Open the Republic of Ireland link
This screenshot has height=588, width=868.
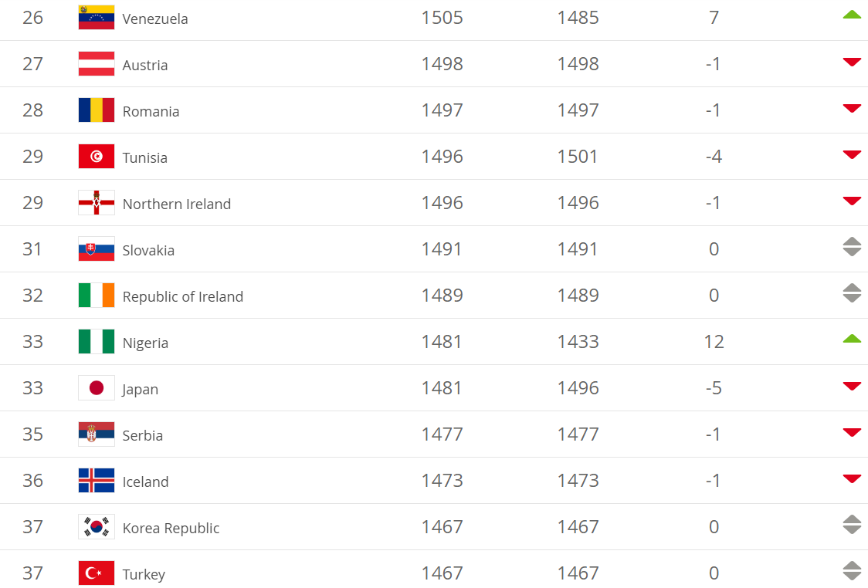[182, 297]
